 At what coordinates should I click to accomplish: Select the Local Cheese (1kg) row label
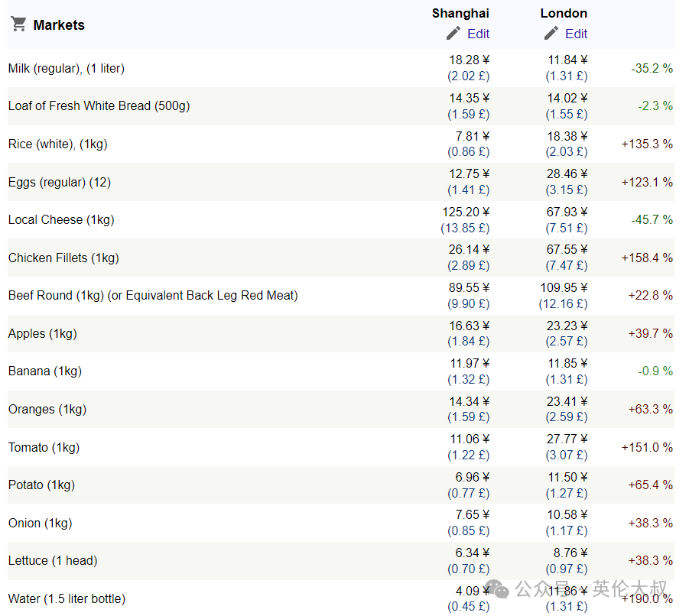(x=61, y=219)
